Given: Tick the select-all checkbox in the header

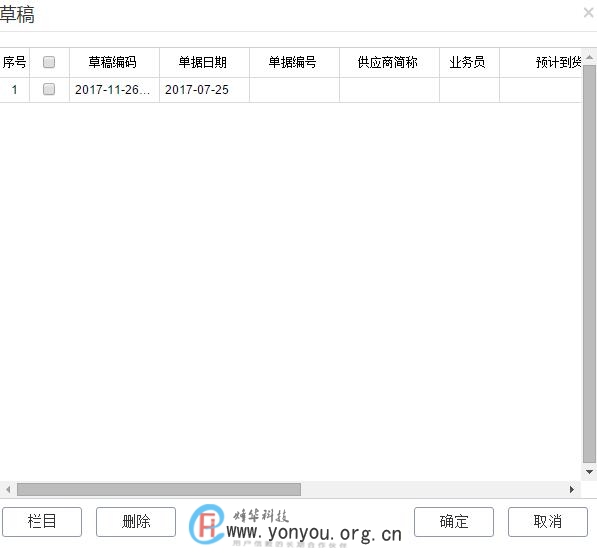Looking at the screenshot, I should click(49, 62).
